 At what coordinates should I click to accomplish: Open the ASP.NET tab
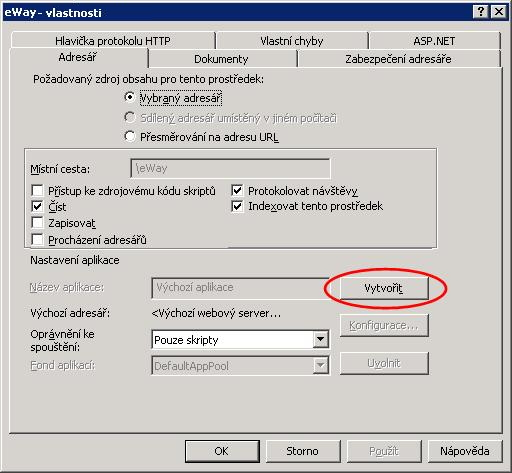click(434, 41)
